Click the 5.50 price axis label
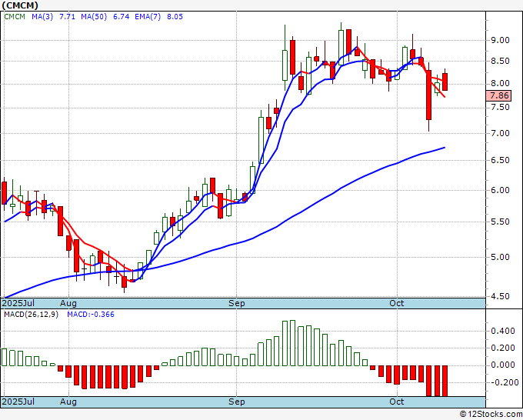523x420 pixels. click(500, 222)
